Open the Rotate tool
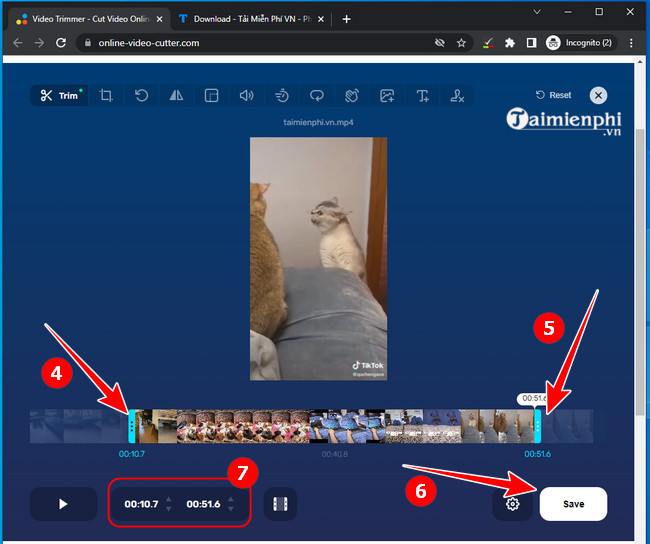The image size is (650, 544). (141, 96)
